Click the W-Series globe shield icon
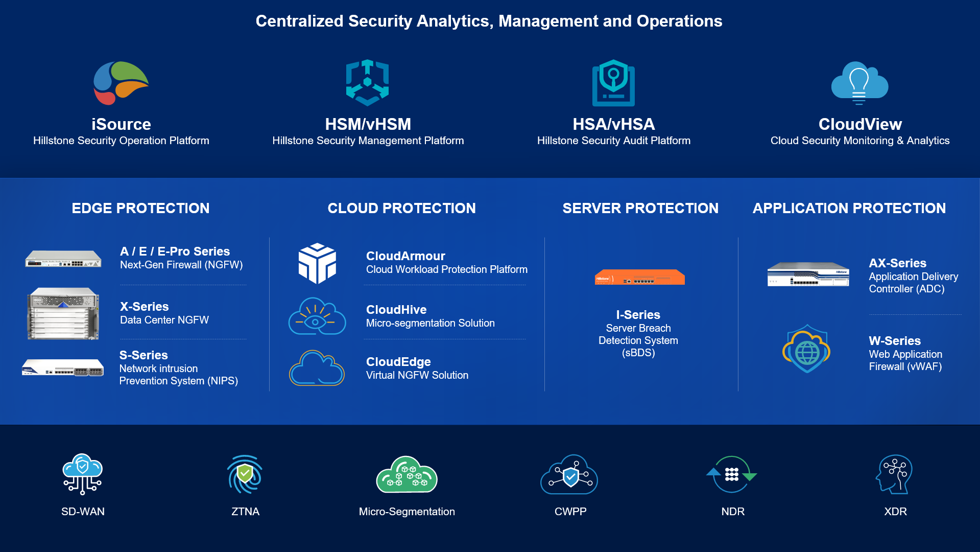The width and height of the screenshot is (980, 552). (x=806, y=349)
